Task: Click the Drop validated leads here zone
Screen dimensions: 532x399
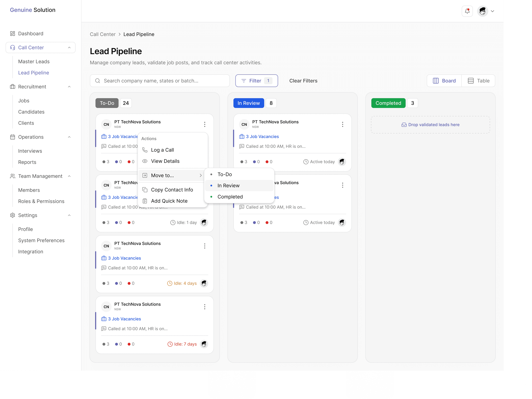Action: click(430, 125)
